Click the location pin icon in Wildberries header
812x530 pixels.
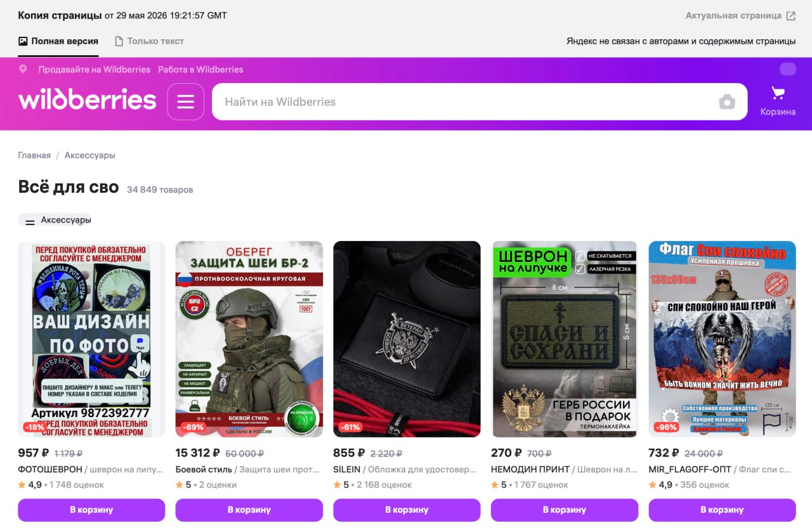[23, 70]
